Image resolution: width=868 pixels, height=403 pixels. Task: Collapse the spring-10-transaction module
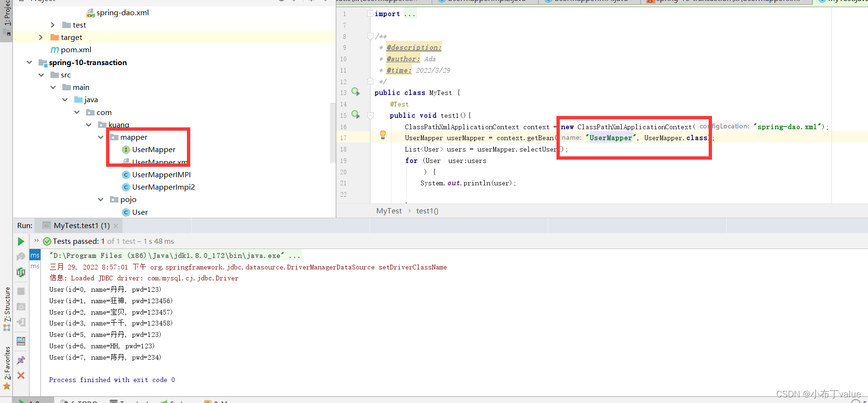tap(29, 62)
